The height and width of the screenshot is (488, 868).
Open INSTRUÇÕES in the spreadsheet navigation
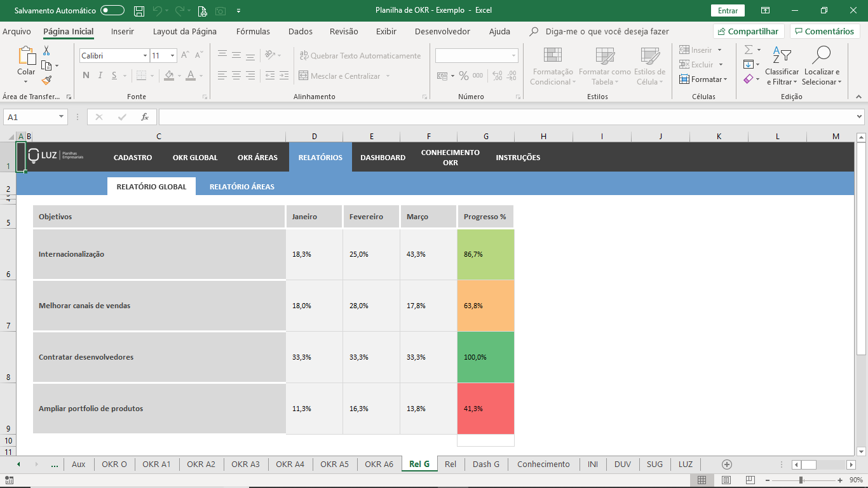tap(519, 158)
